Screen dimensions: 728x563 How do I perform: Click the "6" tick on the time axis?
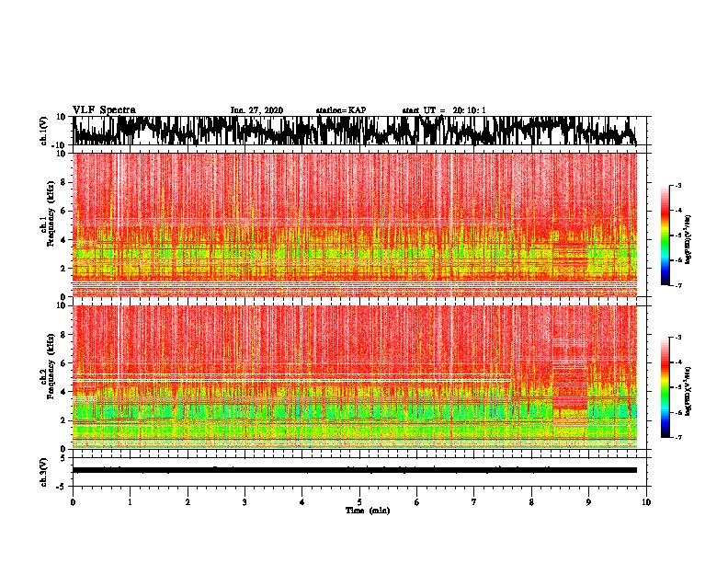pos(417,502)
